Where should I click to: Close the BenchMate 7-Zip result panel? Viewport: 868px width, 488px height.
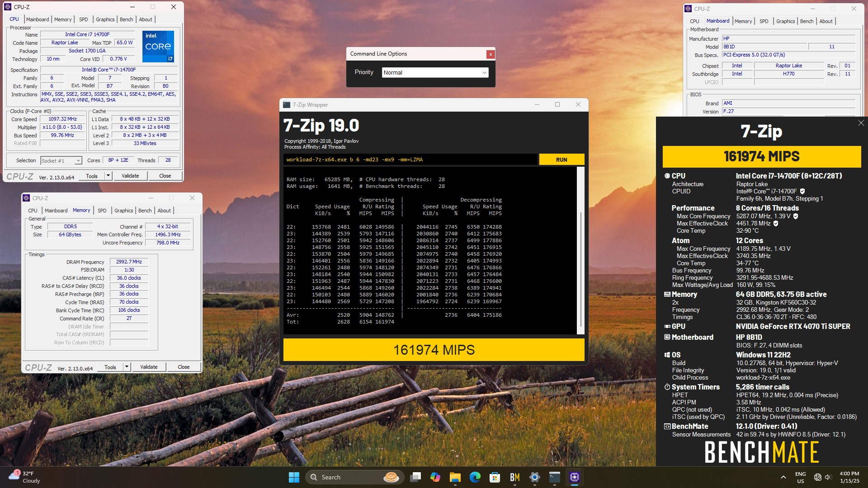coord(861,123)
